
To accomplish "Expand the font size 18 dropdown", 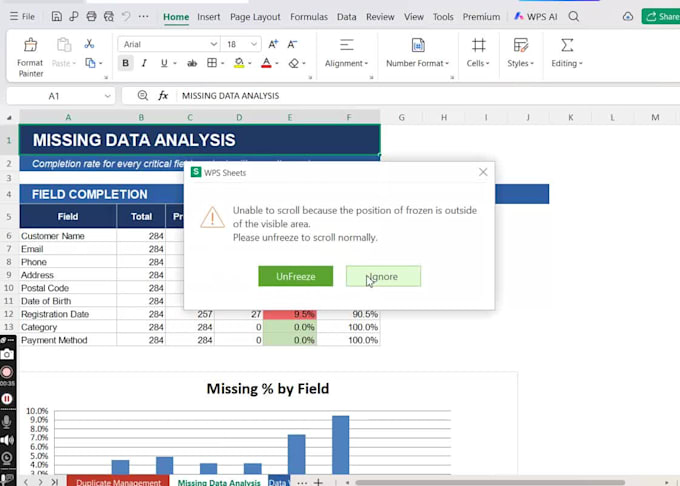I will pos(254,44).
